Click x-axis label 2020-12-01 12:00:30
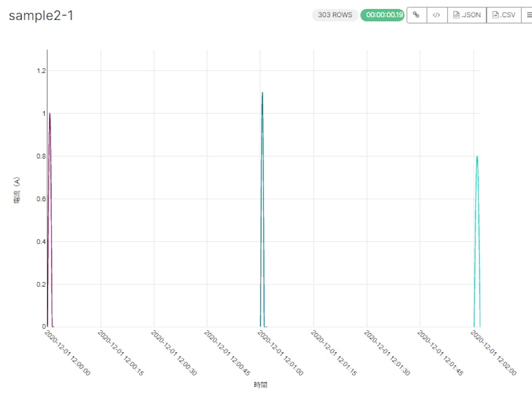 pos(174,353)
